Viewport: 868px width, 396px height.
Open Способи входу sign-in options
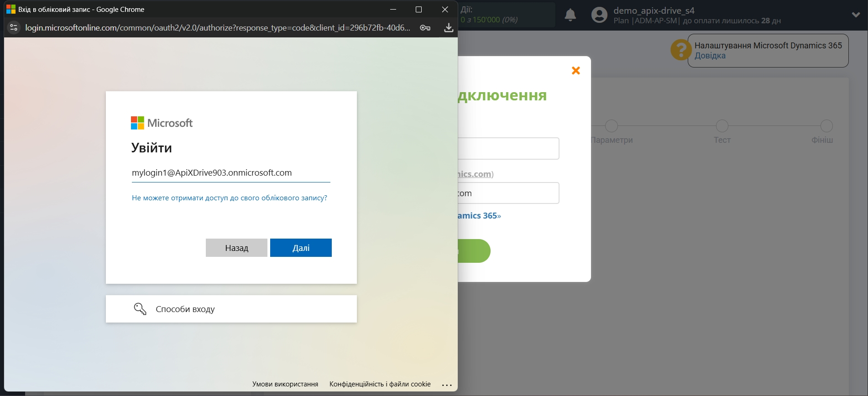(x=231, y=309)
